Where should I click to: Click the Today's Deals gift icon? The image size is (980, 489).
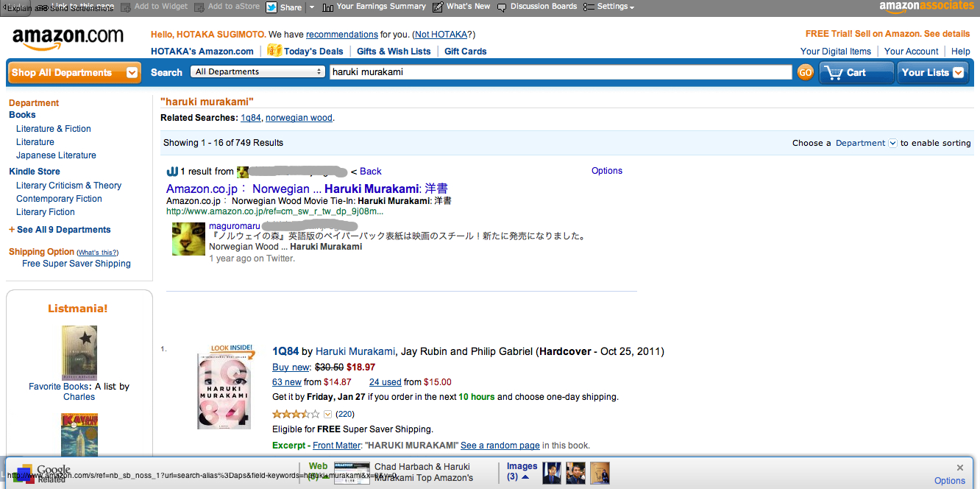(274, 50)
